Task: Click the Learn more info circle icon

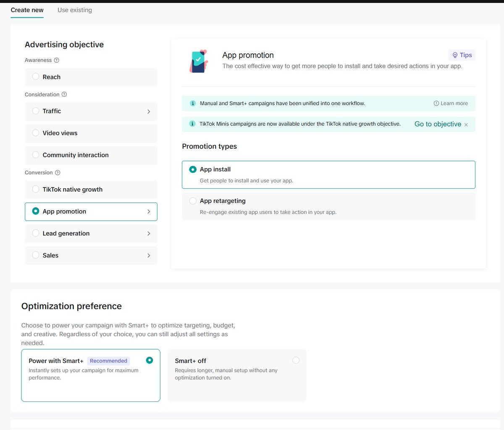Action: 436,103
